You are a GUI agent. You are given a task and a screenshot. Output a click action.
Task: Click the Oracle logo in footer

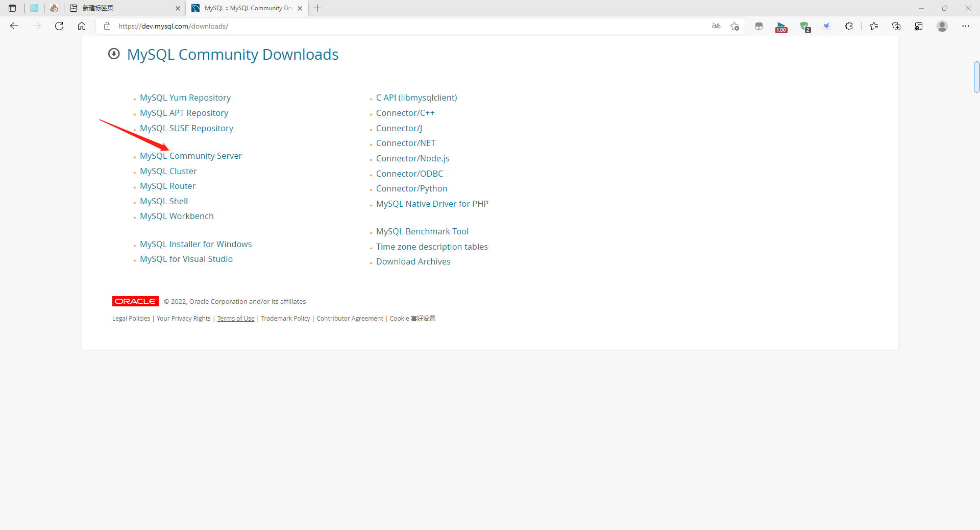135,301
